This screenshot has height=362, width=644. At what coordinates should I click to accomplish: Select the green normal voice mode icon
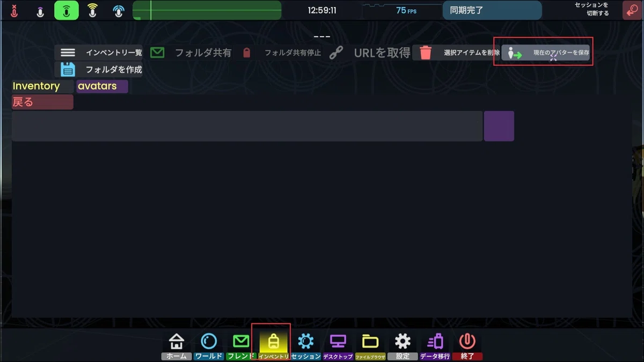pyautogui.click(x=67, y=11)
